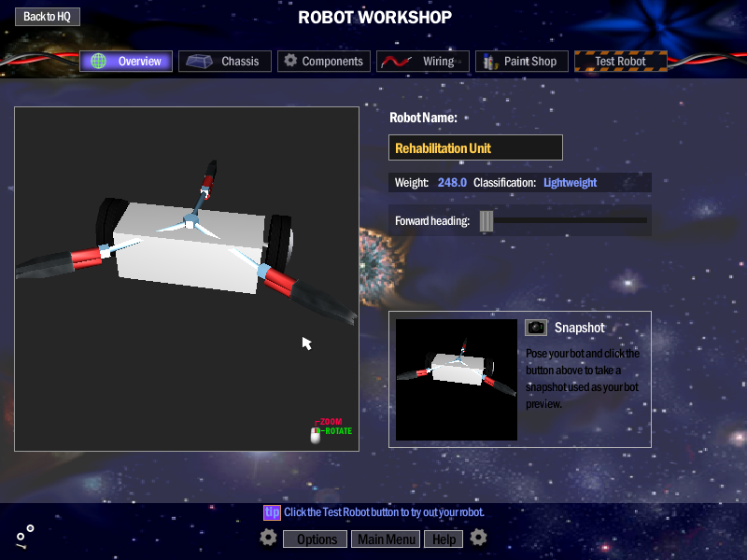Viewport: 747px width, 560px height.
Task: Click the Forward heading slider handle
Action: pyautogui.click(x=486, y=221)
